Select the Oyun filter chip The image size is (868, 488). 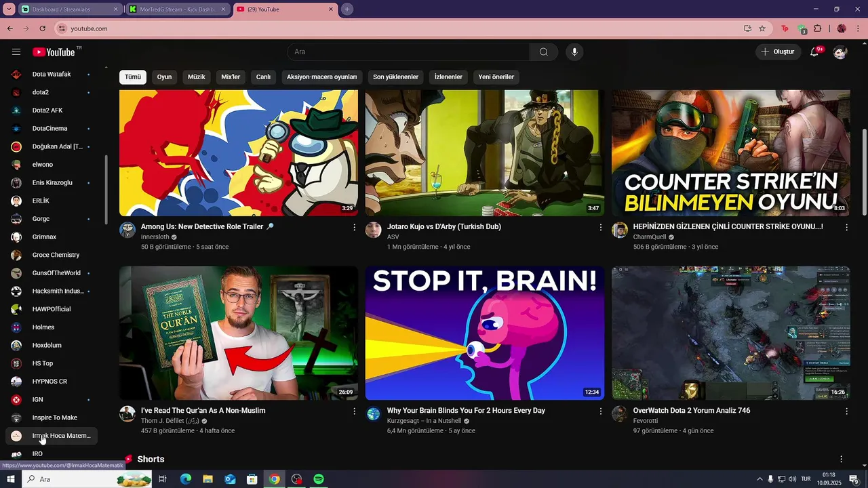(x=164, y=77)
